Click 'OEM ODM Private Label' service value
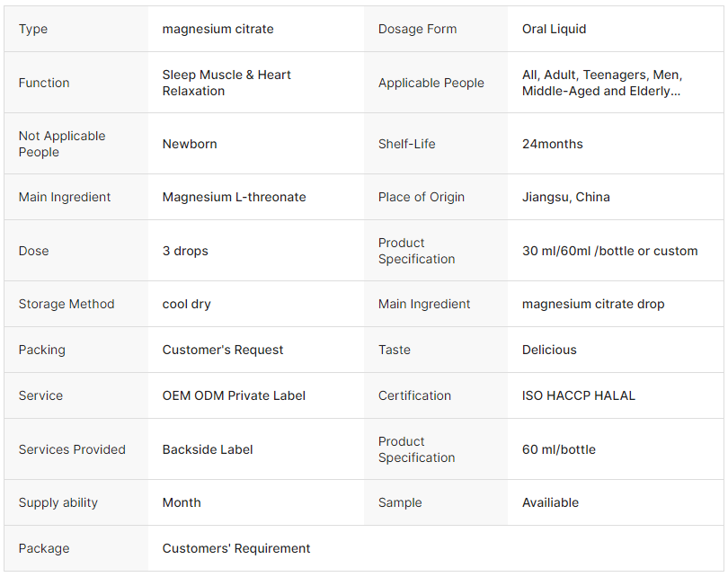728x577 pixels. tap(234, 395)
